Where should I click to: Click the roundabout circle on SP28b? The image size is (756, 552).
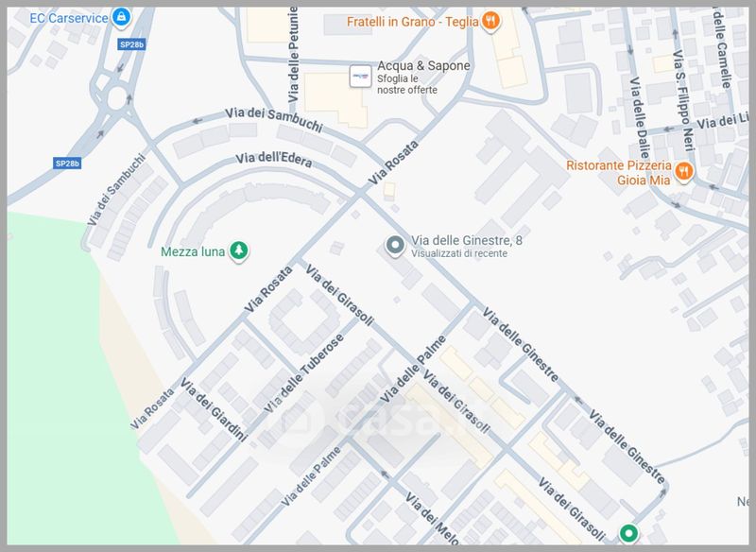pos(116,98)
